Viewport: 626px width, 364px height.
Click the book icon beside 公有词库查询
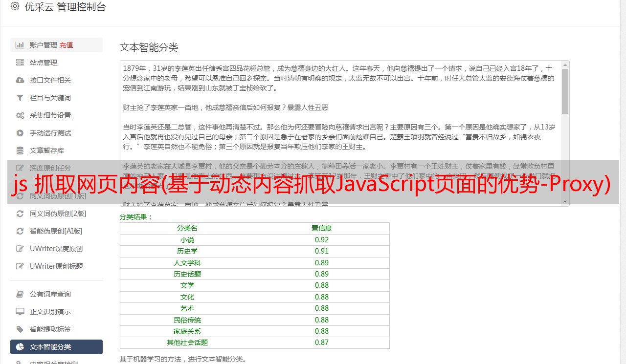(x=20, y=294)
